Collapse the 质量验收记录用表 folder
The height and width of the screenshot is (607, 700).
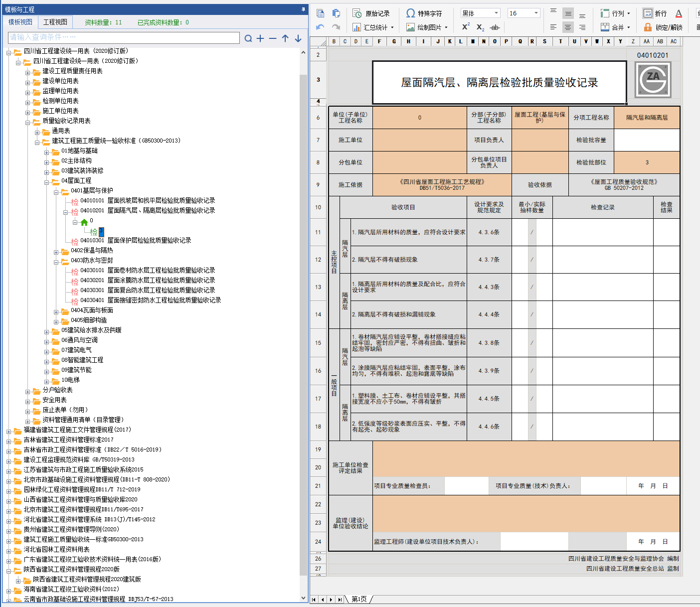tap(28, 122)
